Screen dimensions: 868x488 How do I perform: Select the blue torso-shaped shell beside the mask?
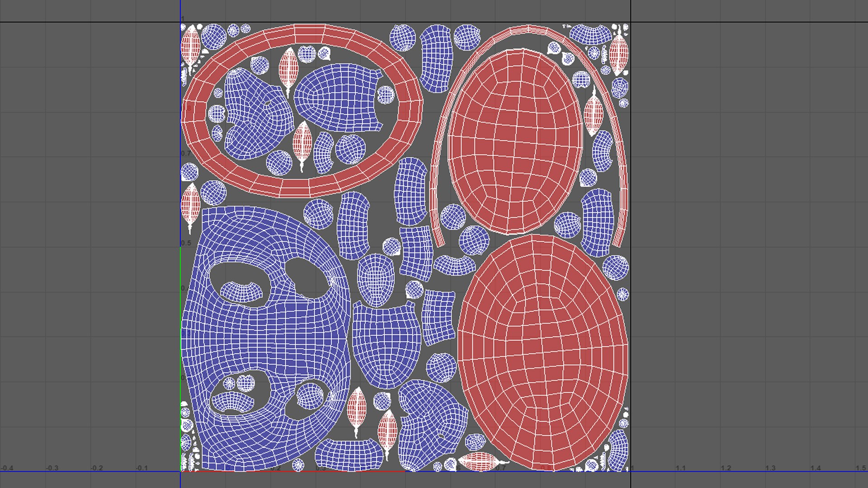[386, 343]
